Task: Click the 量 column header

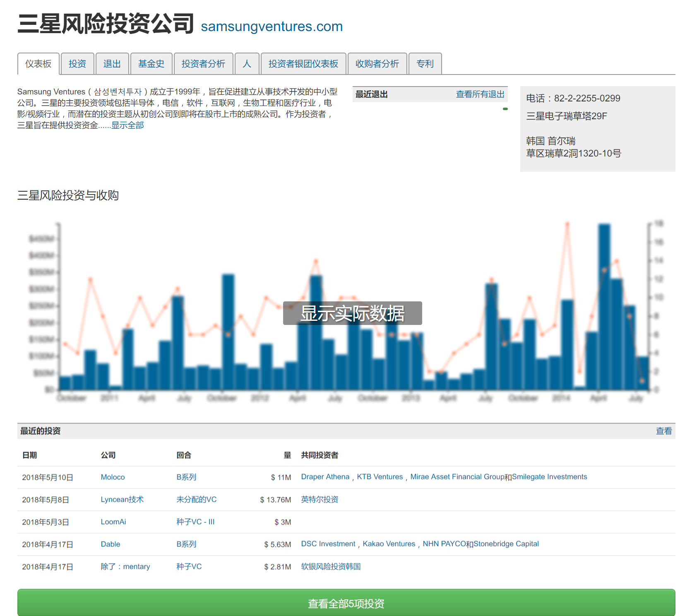Action: click(287, 455)
